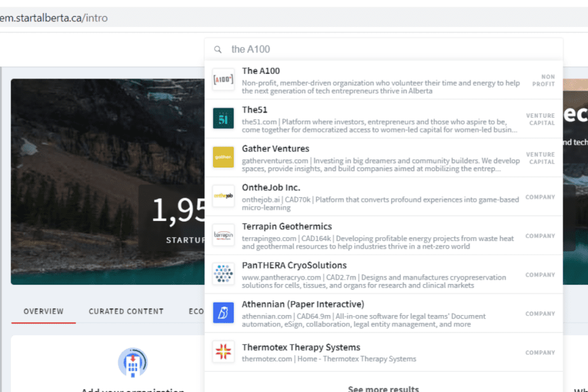Click the Add your organization building icon
Screen dimensions: 588x392
coord(133,362)
